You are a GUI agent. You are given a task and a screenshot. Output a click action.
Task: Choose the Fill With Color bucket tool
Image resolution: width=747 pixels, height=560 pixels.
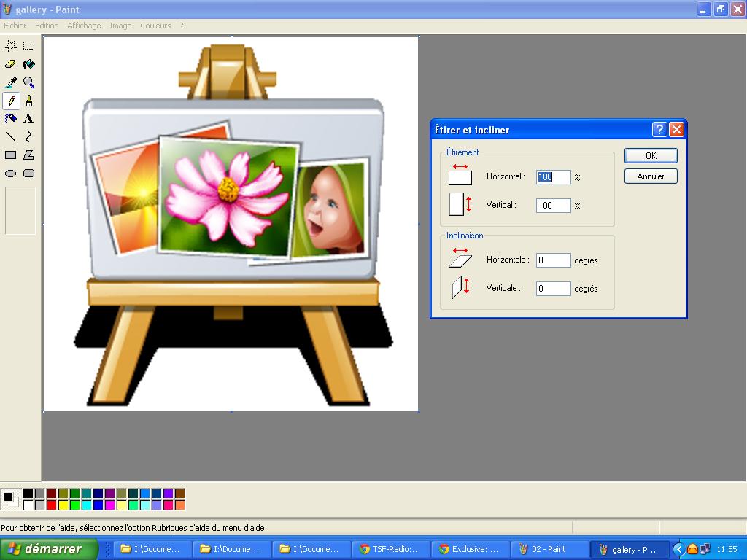(29, 64)
